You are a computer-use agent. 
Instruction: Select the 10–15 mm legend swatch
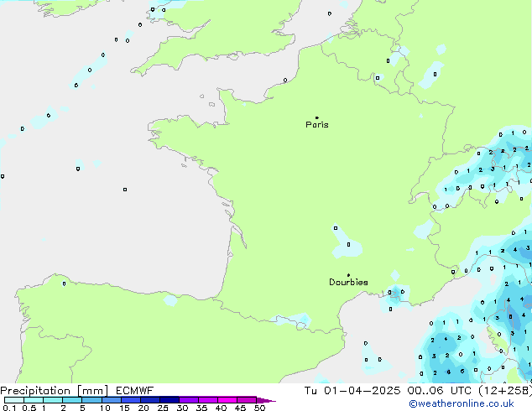point(111,400)
